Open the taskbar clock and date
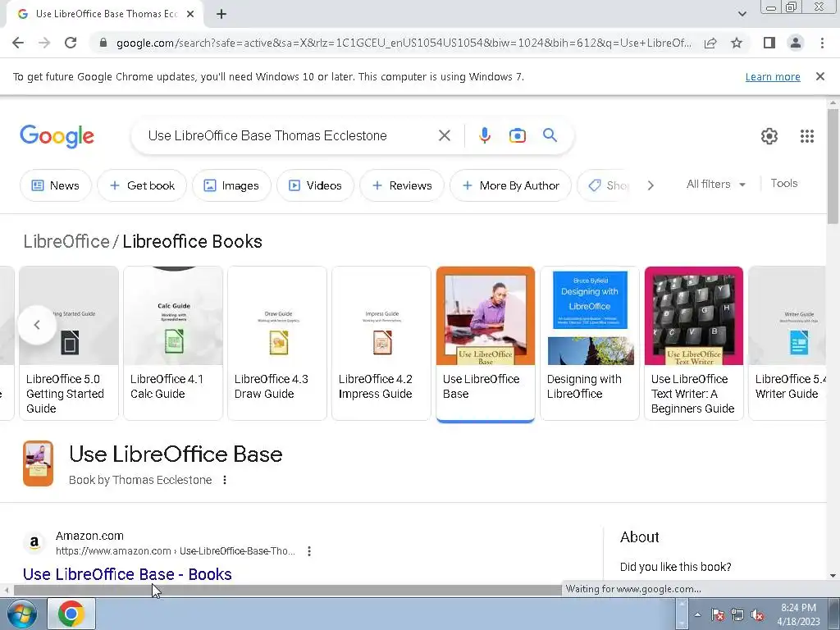The image size is (840, 630). click(x=798, y=614)
